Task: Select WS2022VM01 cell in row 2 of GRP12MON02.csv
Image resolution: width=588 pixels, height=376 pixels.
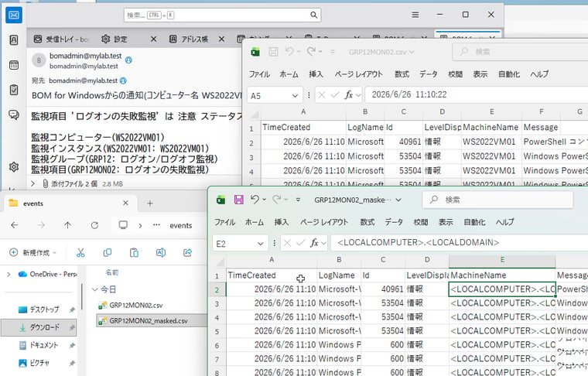Action: [491, 142]
